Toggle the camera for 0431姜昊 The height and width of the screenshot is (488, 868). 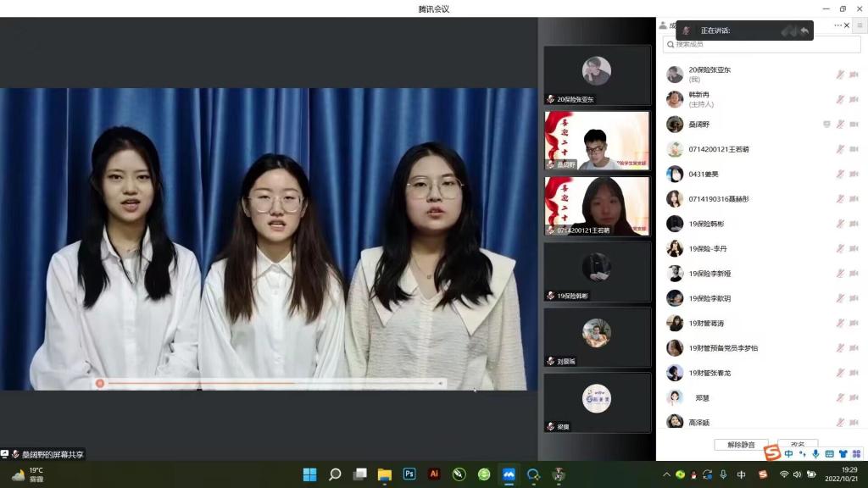coord(854,175)
